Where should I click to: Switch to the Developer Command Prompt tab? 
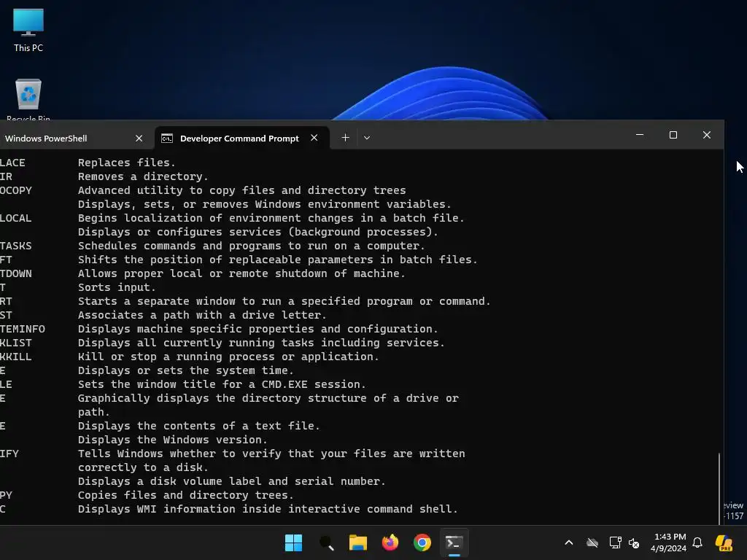tap(239, 138)
